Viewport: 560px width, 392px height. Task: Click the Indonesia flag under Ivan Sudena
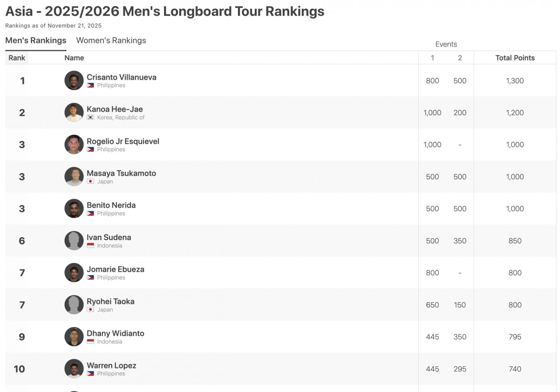pos(91,245)
